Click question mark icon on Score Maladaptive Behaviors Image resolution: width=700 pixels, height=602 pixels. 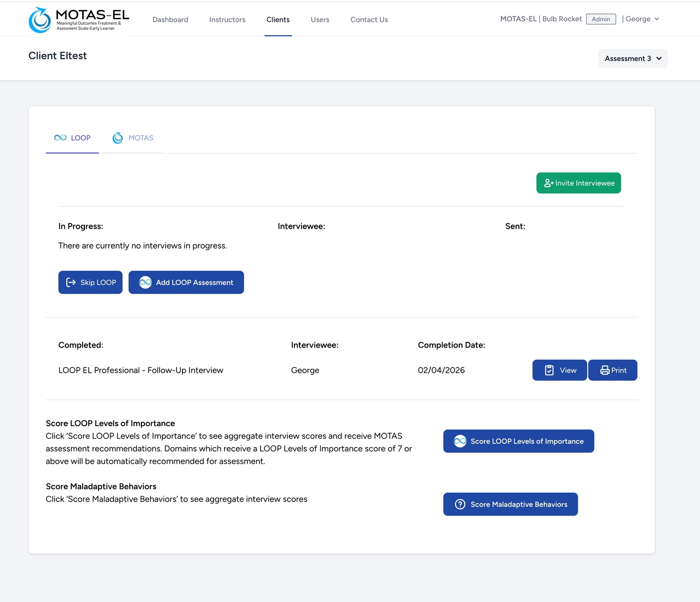460,504
